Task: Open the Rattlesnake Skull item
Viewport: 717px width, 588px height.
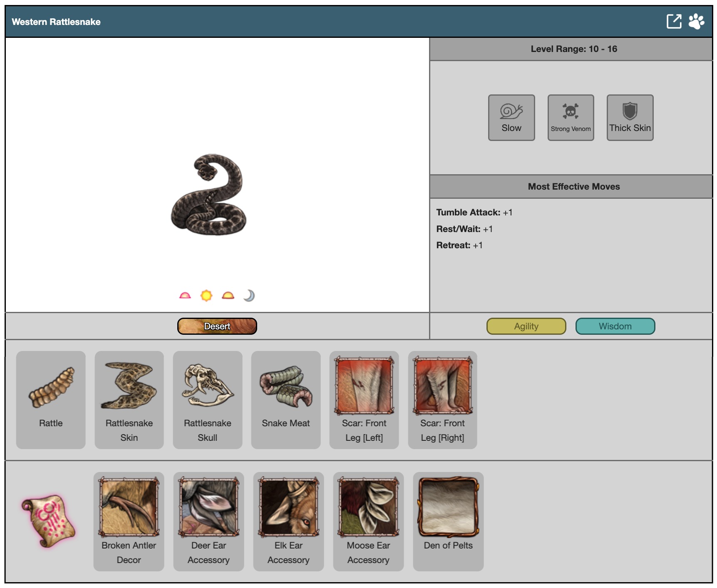Action: pos(207,399)
